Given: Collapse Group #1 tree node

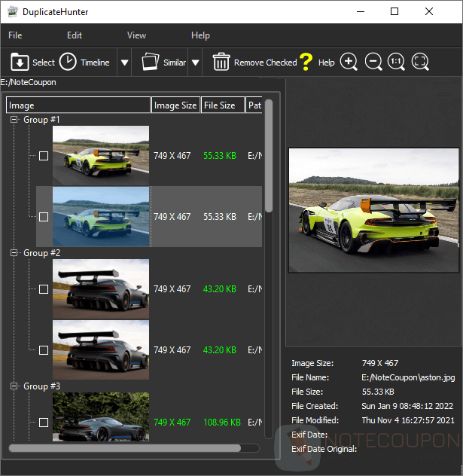Looking at the screenshot, I should pos(14,119).
